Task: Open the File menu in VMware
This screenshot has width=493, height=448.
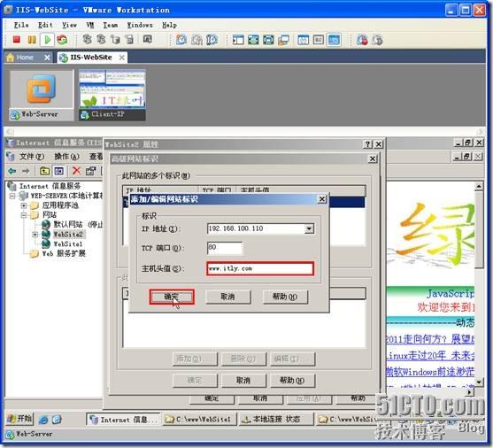Action: 21,25
